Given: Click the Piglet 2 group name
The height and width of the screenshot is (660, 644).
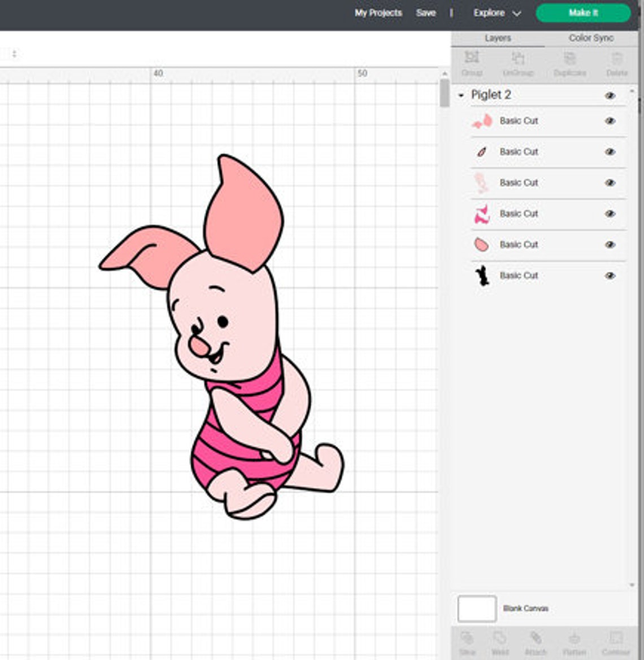Looking at the screenshot, I should pos(491,95).
